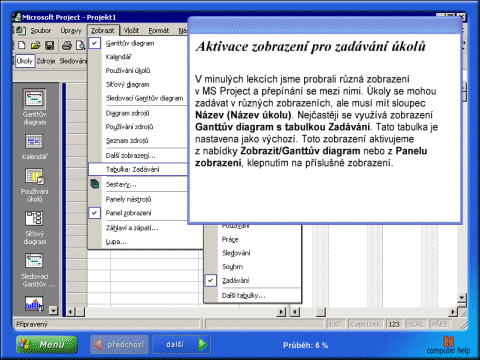Click the Připravený status bar text
The image size is (480, 360).
[x=32, y=324]
